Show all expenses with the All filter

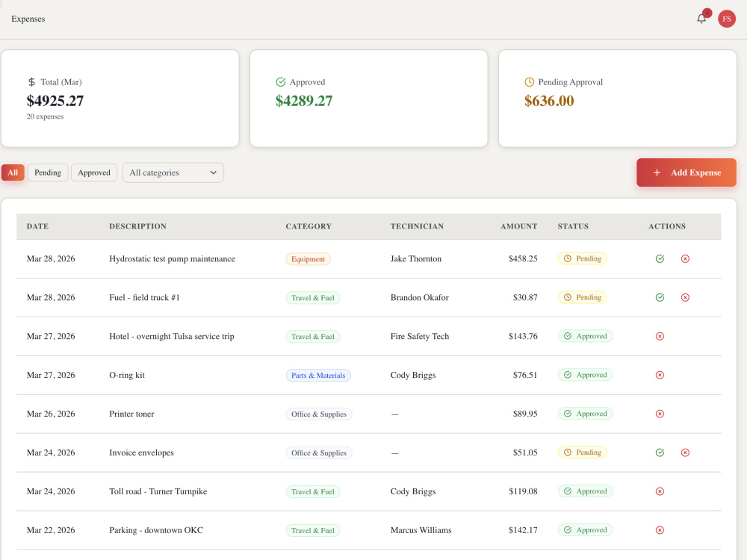[13, 172]
